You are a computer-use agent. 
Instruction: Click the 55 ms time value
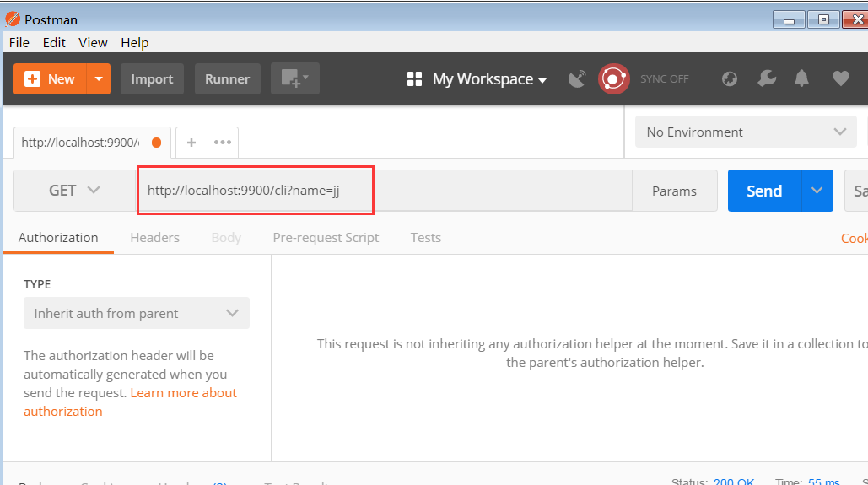823,481
